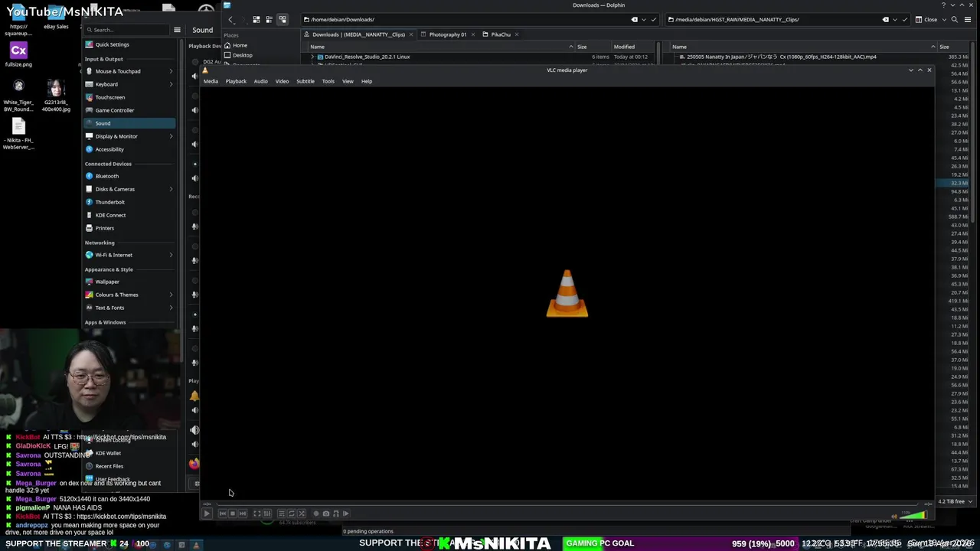Screen dimensions: 980x551
Task: Click the VLC seek bar
Action: [x=567, y=504]
